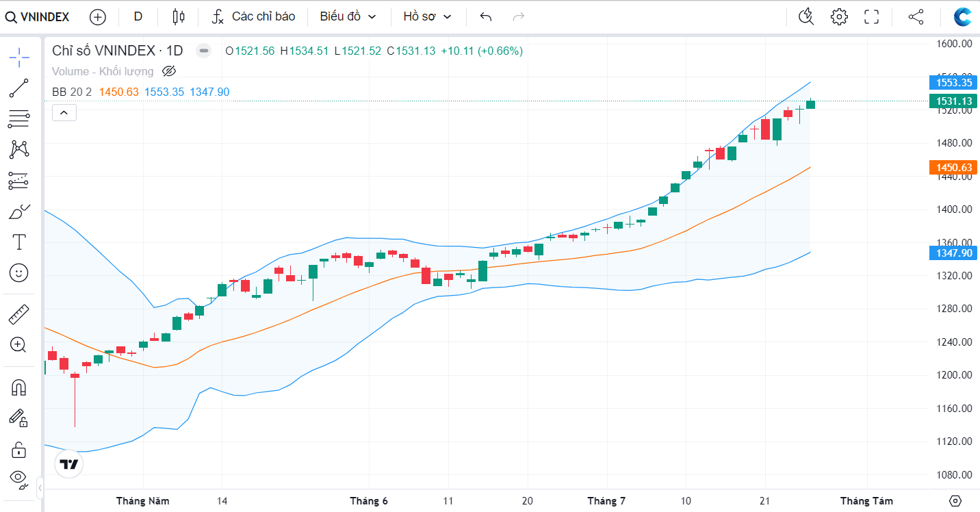This screenshot has width=980, height=512.
Task: Click the 1450.63 basis price label
Action: [953, 167]
